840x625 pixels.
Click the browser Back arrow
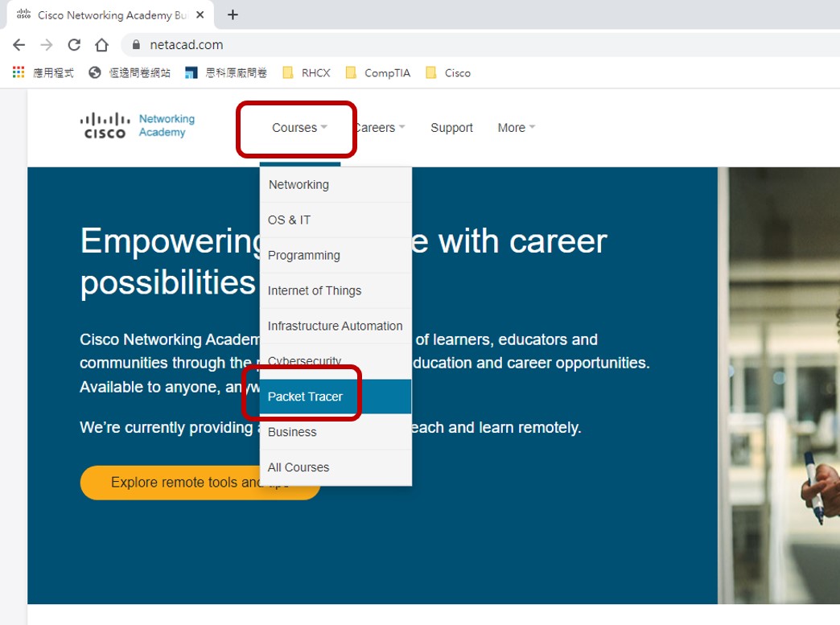(19, 45)
